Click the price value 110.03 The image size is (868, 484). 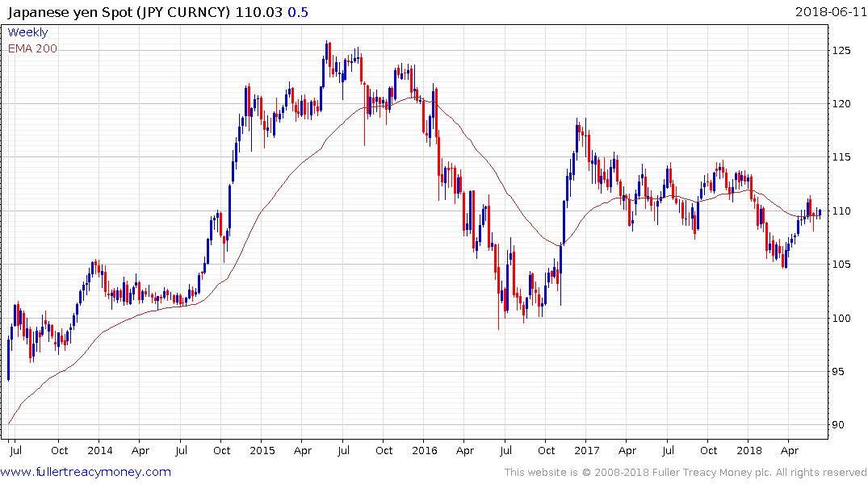pos(258,12)
